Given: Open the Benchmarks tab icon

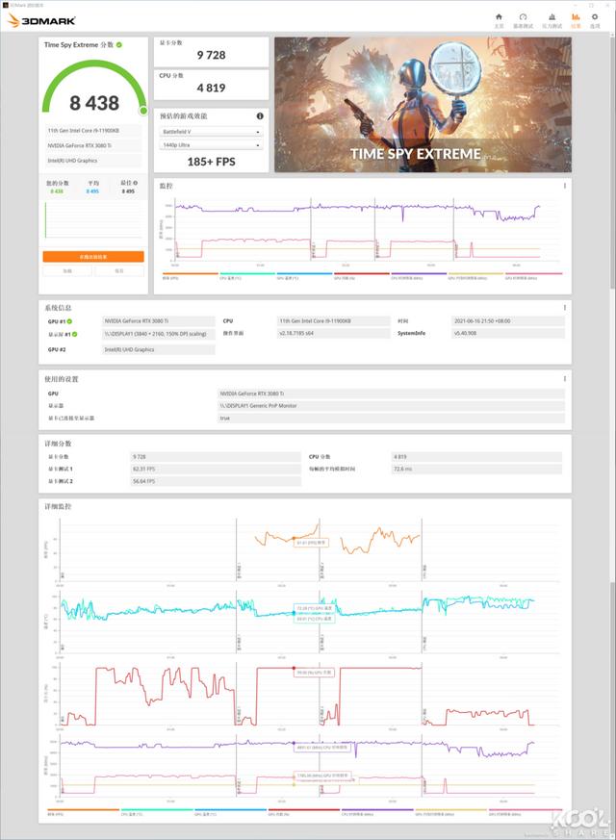Looking at the screenshot, I should tap(523, 17).
